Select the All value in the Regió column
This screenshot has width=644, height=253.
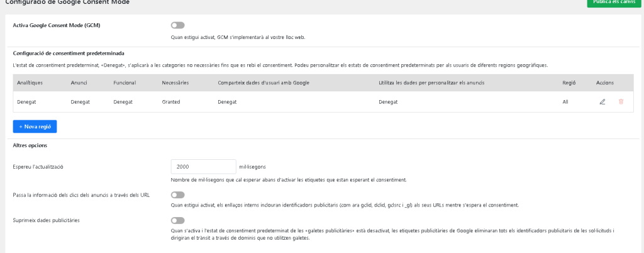[x=565, y=101]
